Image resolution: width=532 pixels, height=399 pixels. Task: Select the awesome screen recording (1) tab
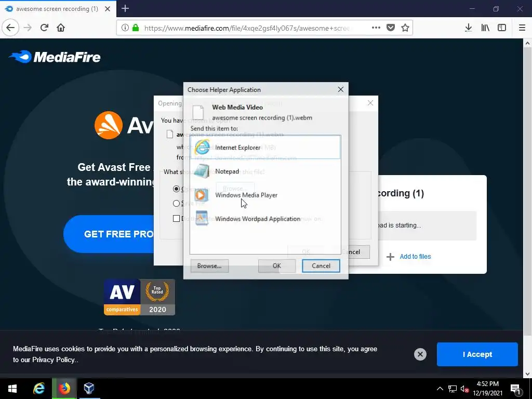click(x=57, y=9)
